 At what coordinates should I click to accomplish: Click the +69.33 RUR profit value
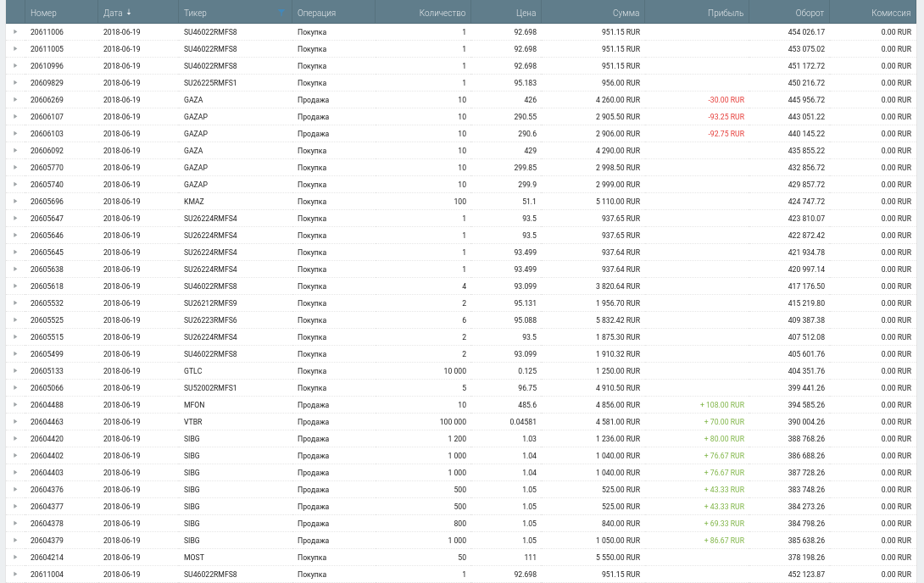click(724, 524)
